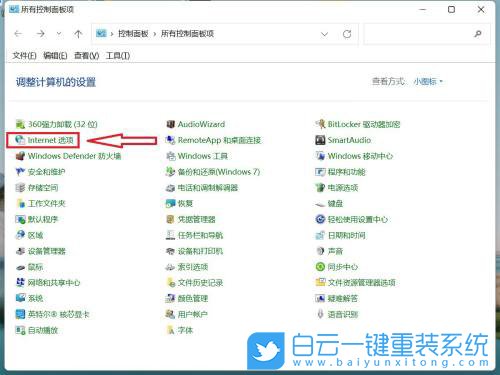
Task: Open the 恢复 recovery item
Action: point(179,203)
